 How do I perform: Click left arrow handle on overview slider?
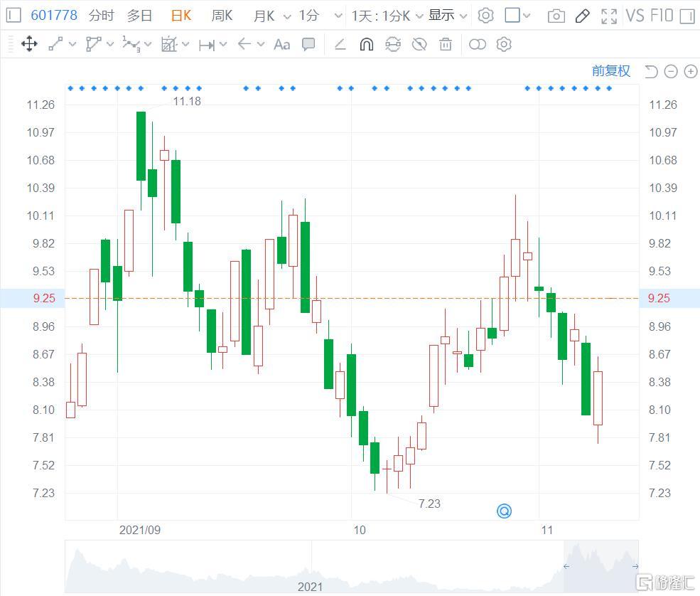pos(566,567)
